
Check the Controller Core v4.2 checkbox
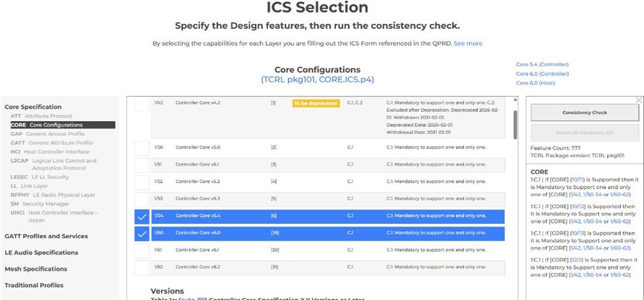click(x=142, y=104)
